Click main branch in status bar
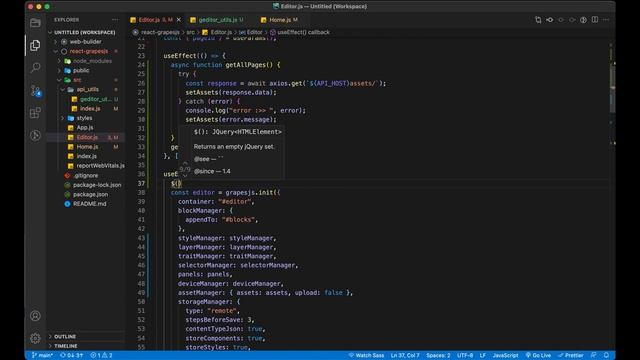 42,355
